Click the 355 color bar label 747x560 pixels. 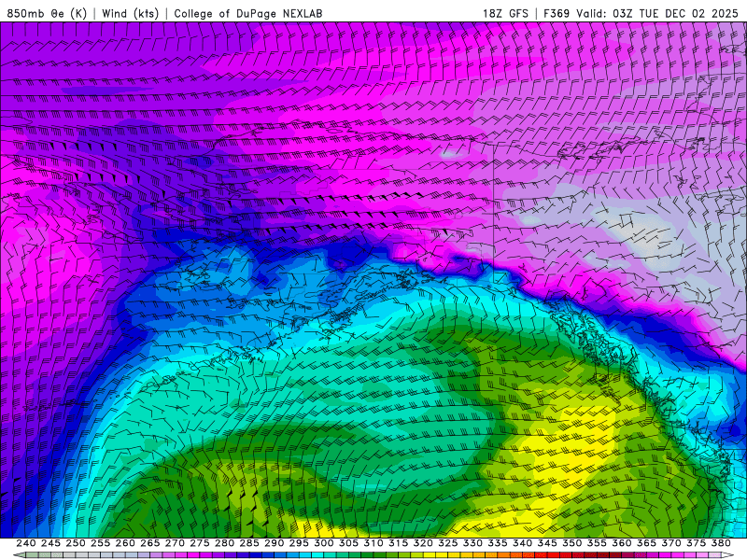click(597, 543)
